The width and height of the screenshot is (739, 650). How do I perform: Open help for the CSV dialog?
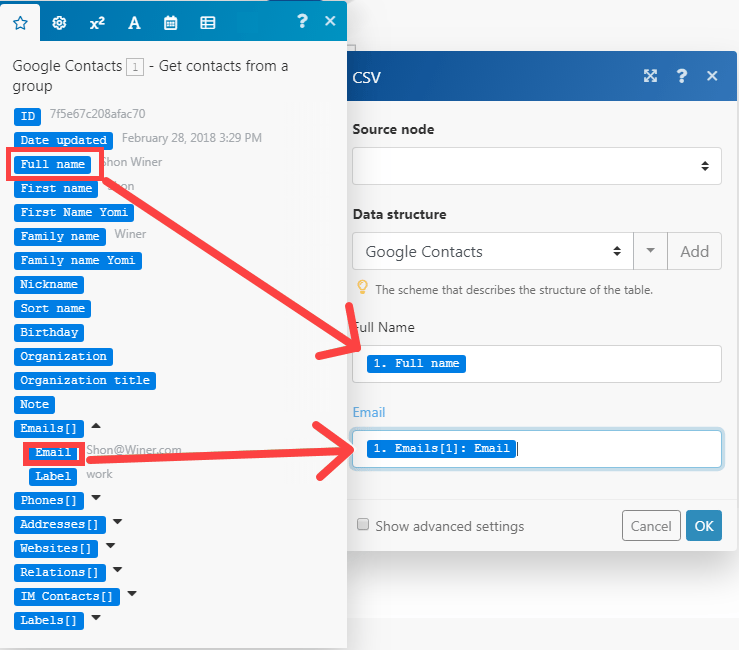click(682, 75)
